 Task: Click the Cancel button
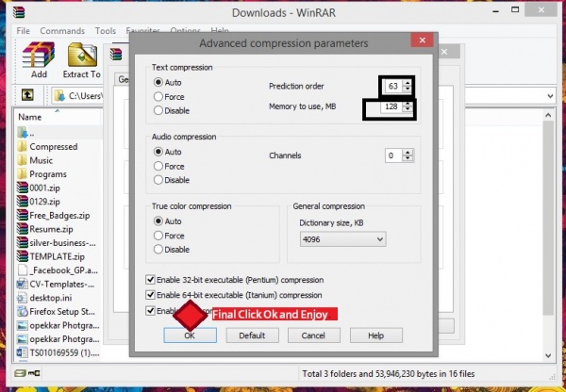pos(313,335)
